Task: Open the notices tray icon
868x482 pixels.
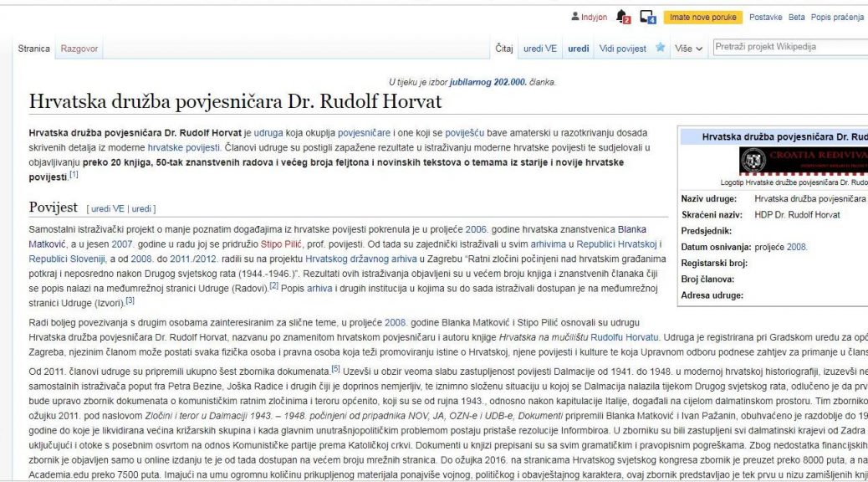Action: point(647,17)
